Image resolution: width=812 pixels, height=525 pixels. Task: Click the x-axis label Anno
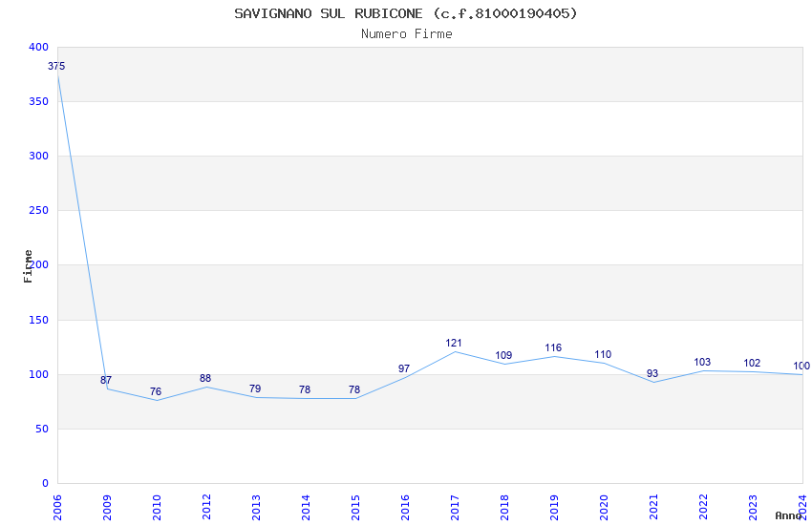788,515
